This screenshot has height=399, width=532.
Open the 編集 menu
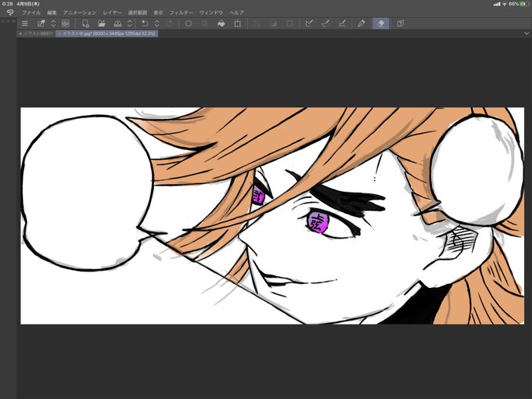pos(52,13)
